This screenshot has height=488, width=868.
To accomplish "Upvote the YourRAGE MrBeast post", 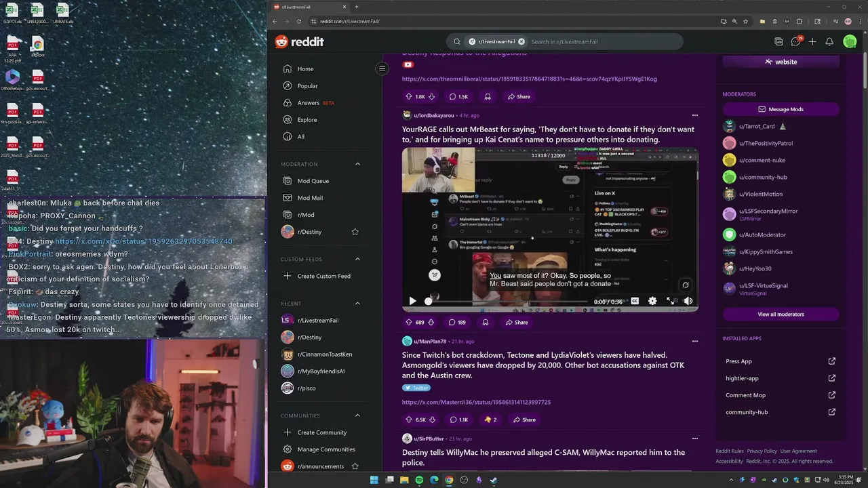I will 409,323.
